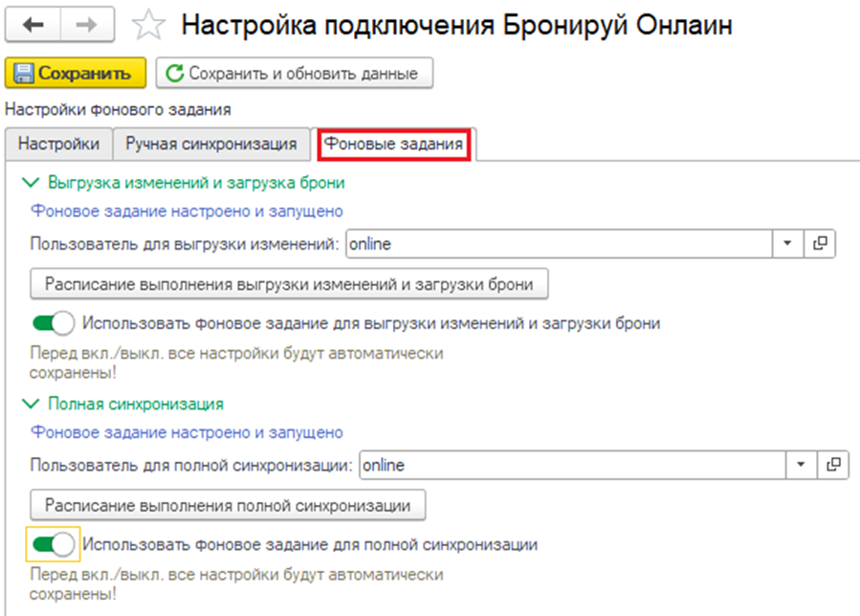
Task: Click into Пользователь для полной синхронизации field
Action: pyautogui.click(x=573, y=465)
